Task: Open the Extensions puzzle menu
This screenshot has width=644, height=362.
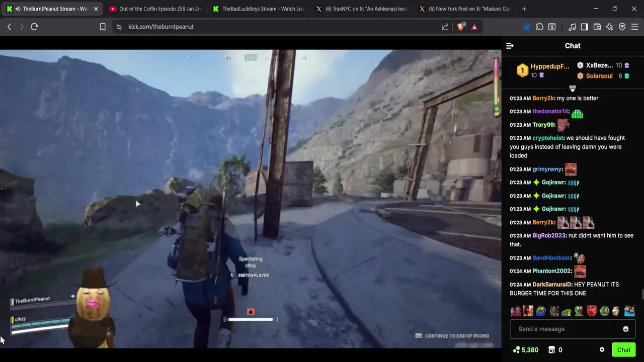Action: pyautogui.click(x=539, y=27)
